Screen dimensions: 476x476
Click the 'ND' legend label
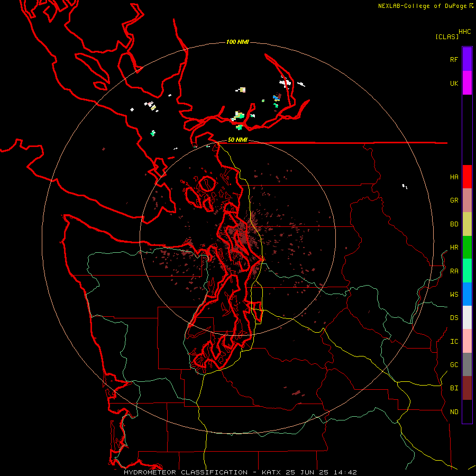(454, 412)
